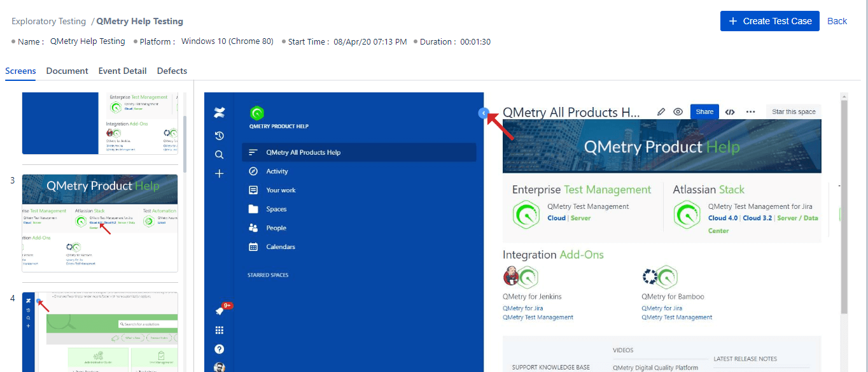Open the Defects tab

[172, 71]
